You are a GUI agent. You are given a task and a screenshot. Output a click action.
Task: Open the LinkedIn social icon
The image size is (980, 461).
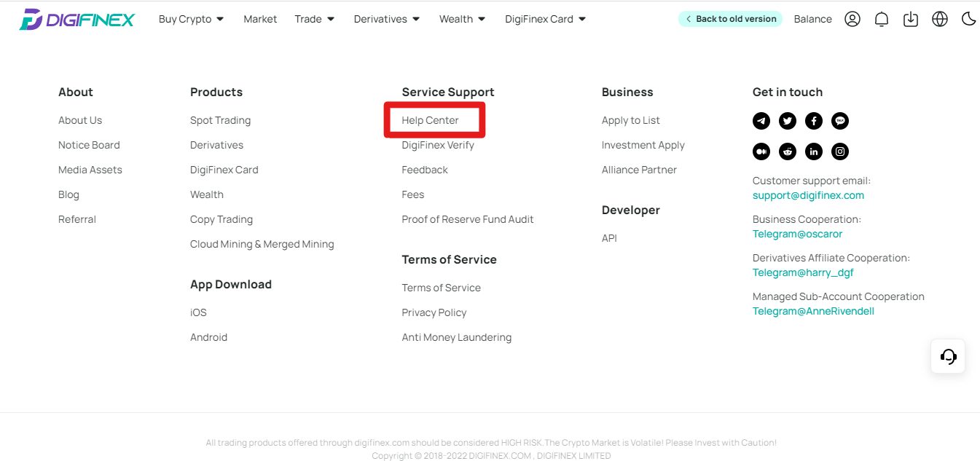coord(814,151)
